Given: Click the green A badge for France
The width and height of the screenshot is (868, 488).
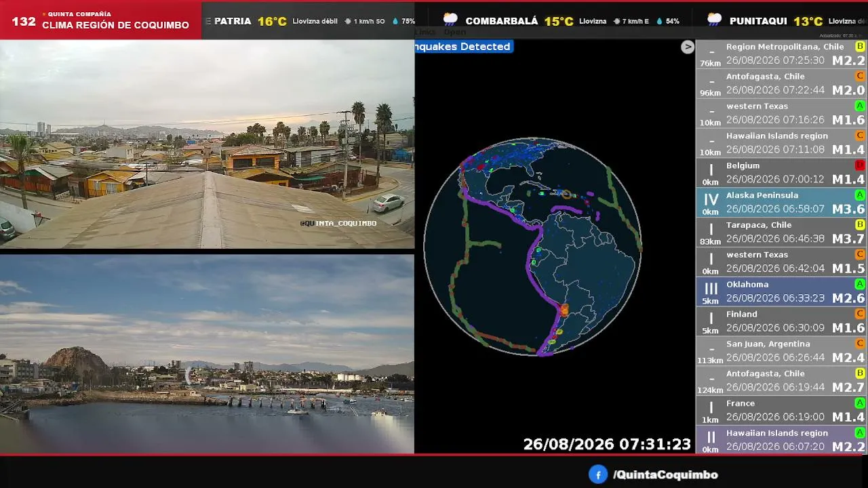Looking at the screenshot, I should (x=860, y=403).
